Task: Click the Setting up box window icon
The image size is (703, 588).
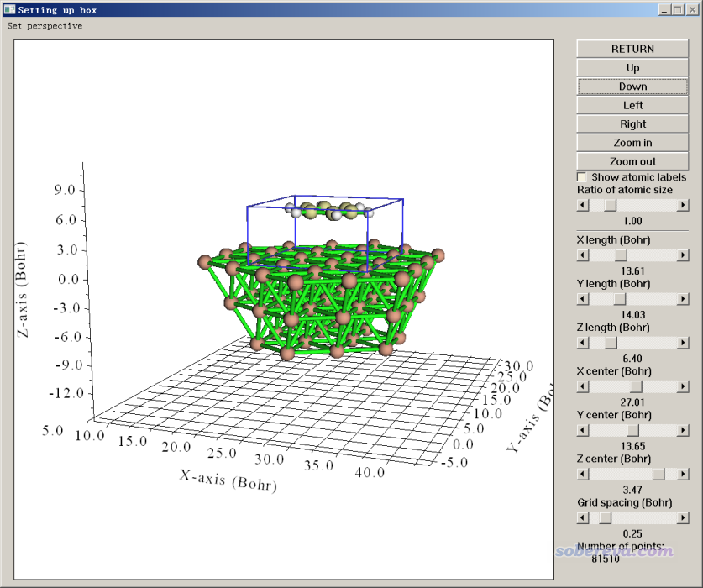Action: [x=9, y=9]
